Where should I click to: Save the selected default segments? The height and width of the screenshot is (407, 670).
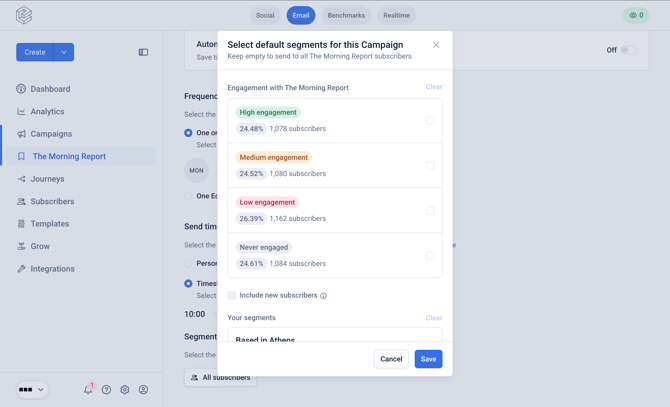[x=428, y=359]
